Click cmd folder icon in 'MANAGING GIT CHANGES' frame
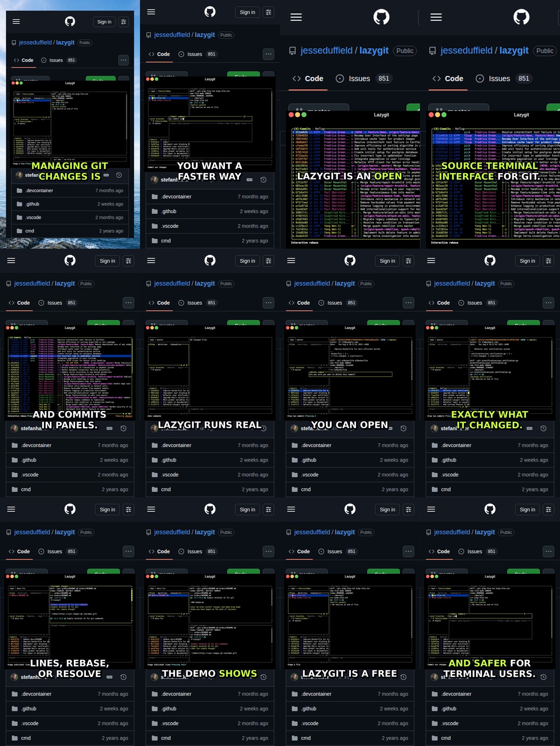The image size is (560, 746). pos(19,231)
